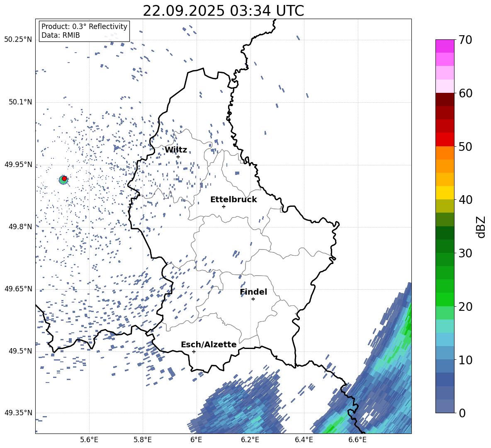Click the 49.8°N latitude label
The width and height of the screenshot is (491, 448).
tap(20, 227)
